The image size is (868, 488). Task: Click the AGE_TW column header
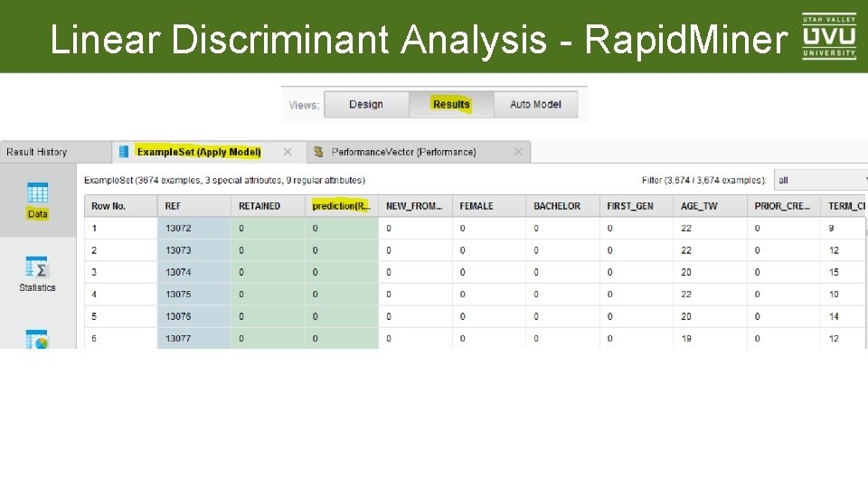click(710, 206)
